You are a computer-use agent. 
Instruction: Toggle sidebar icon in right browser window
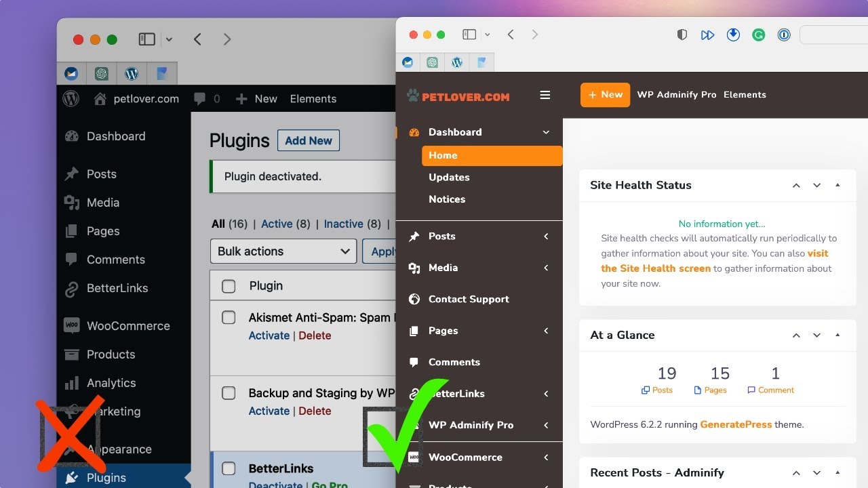click(x=469, y=35)
